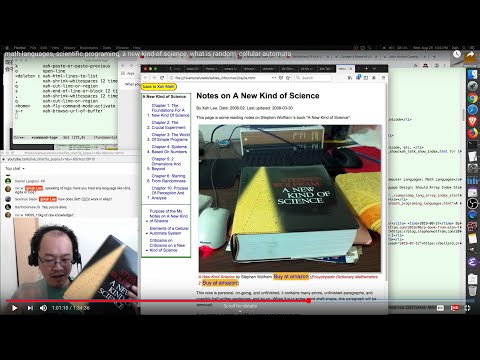Click the book photo on the page

point(290,198)
